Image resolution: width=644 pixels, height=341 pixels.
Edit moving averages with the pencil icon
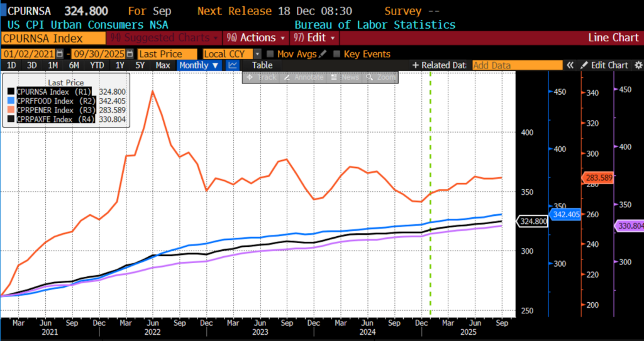coord(323,54)
